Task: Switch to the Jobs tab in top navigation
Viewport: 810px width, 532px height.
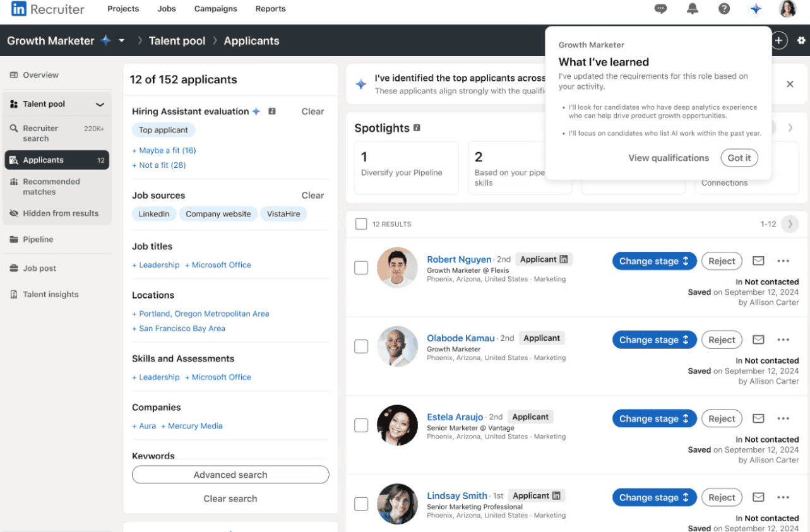Action: (166, 8)
